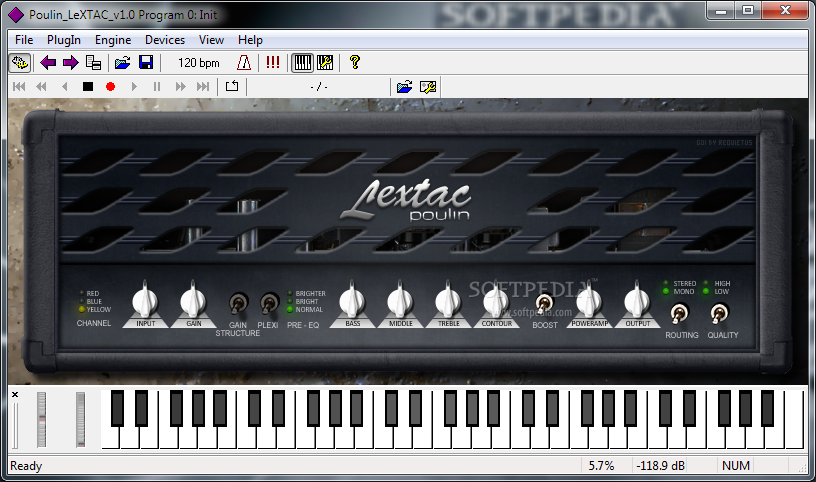Click the red record button
Screen dimensions: 816x482
110,86
